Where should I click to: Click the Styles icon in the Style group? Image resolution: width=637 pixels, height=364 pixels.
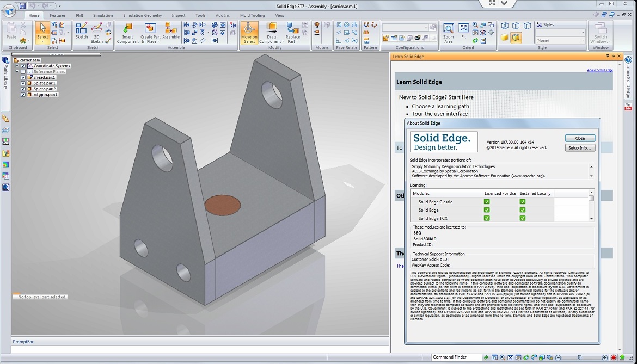coord(539,24)
